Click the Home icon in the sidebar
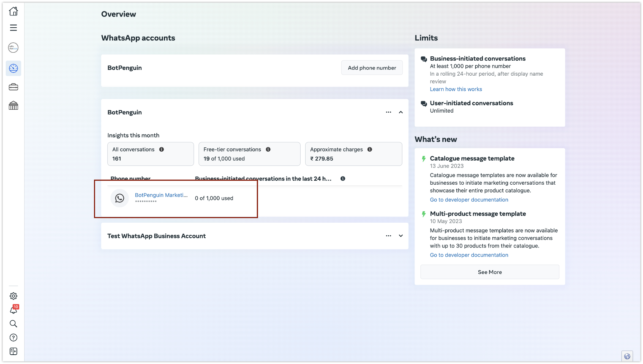 13,11
